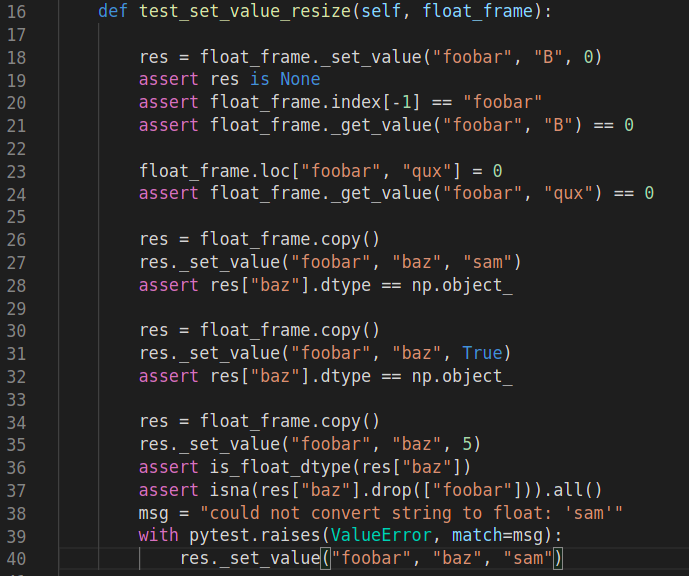Screen dimensions: 689x576
Task: Click line number 40 in the gutter
Action: pos(17,559)
